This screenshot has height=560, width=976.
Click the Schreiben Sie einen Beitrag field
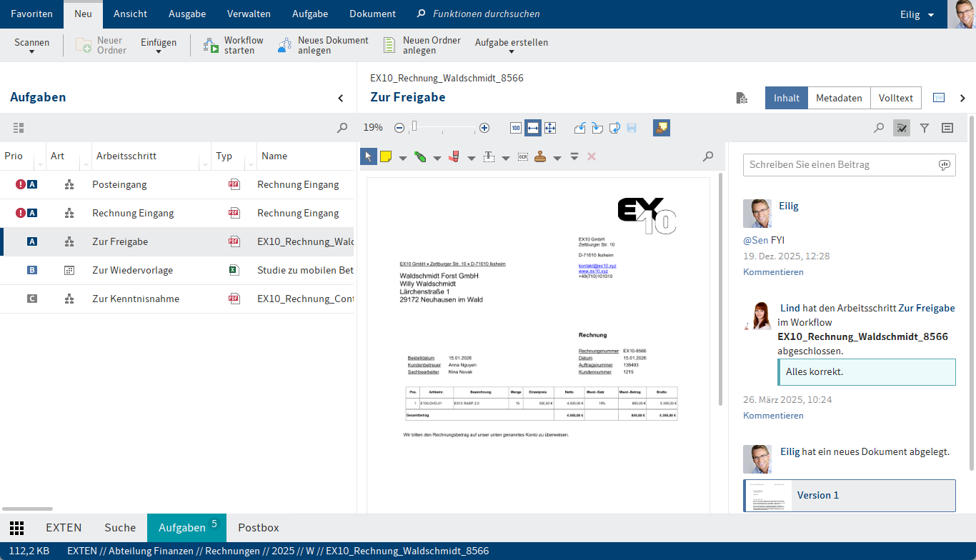(841, 164)
